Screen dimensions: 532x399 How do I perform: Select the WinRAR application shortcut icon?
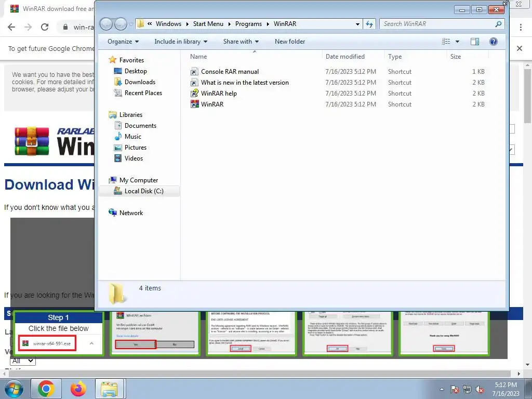(194, 104)
